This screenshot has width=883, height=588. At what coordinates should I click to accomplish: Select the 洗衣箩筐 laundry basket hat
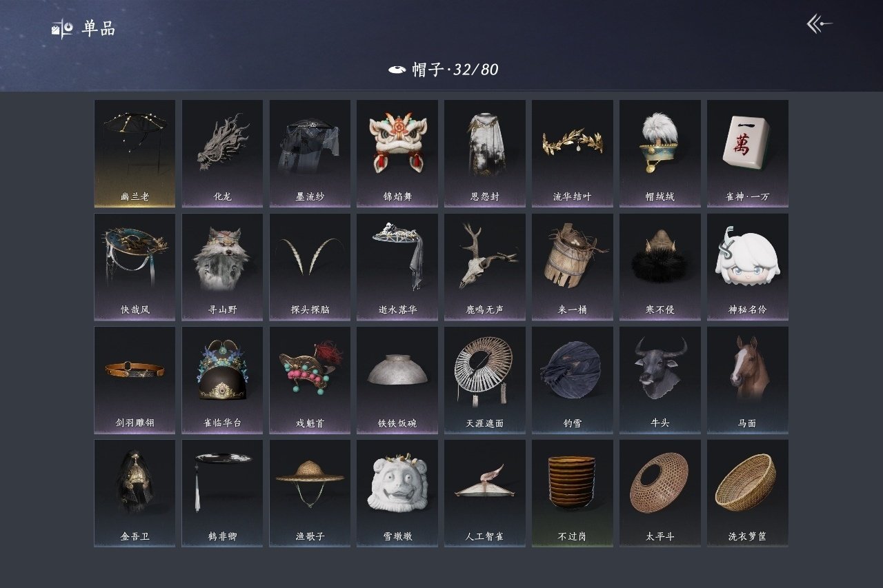click(748, 494)
